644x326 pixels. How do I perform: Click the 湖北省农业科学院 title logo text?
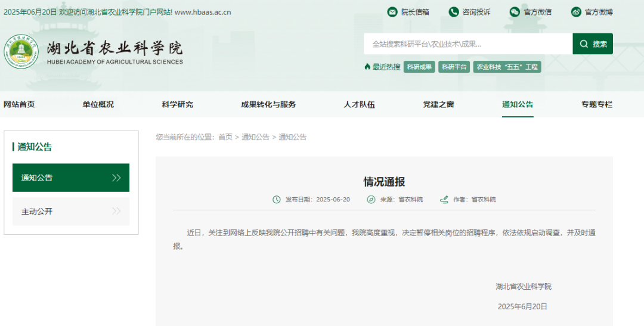114,48
